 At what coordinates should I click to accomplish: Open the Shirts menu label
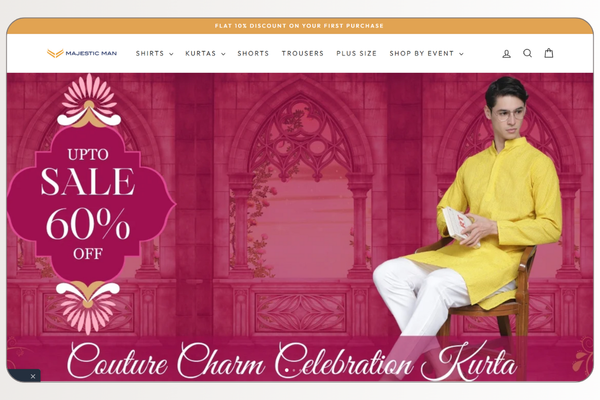tap(150, 54)
